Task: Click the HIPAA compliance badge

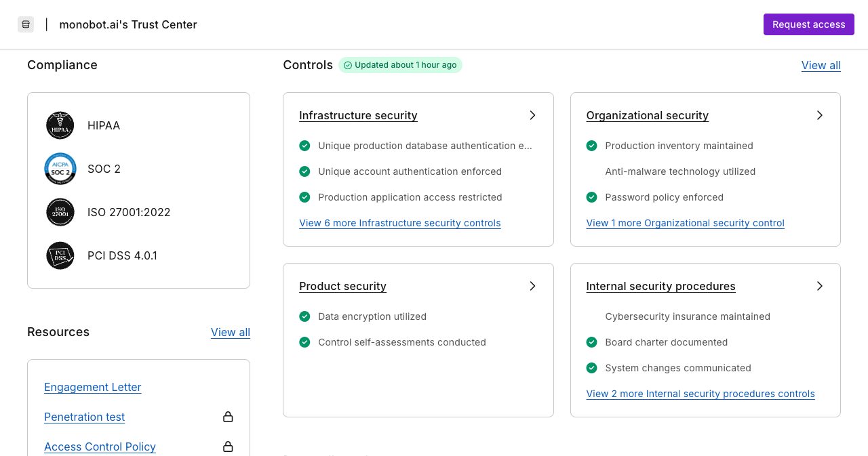Action: click(60, 125)
